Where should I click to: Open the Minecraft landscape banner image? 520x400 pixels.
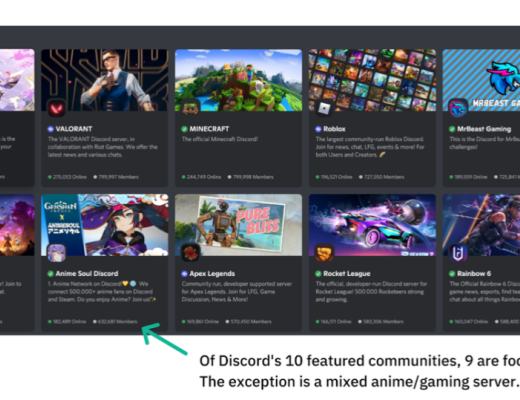[239, 80]
